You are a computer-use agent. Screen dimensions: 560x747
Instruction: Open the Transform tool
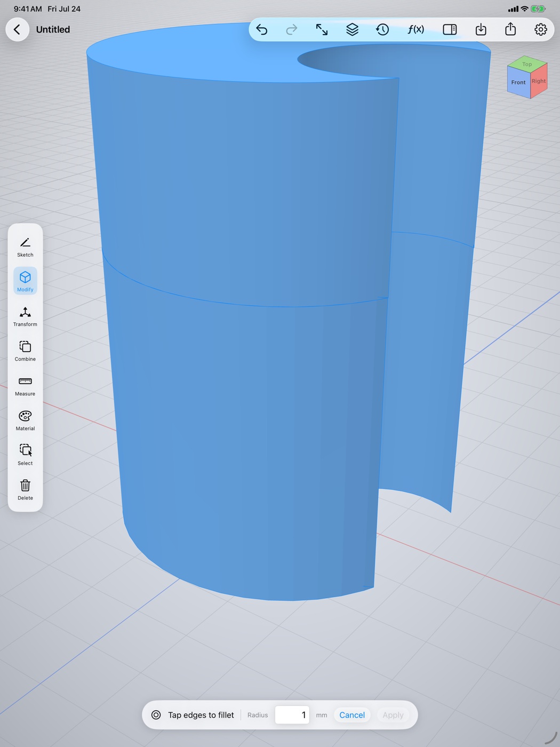[25, 316]
